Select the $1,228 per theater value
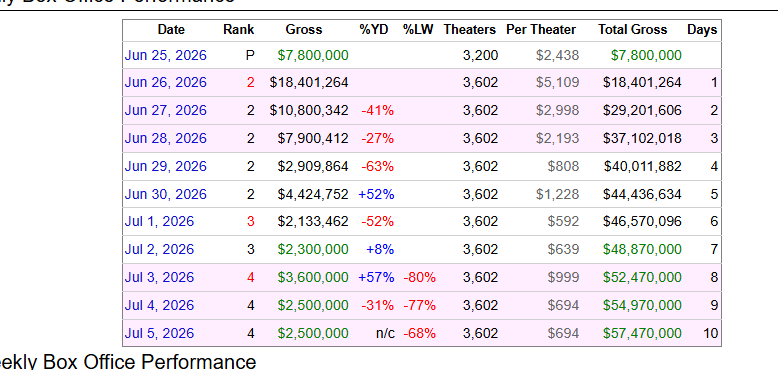Image resolution: width=778 pixels, height=370 pixels. pos(557,194)
